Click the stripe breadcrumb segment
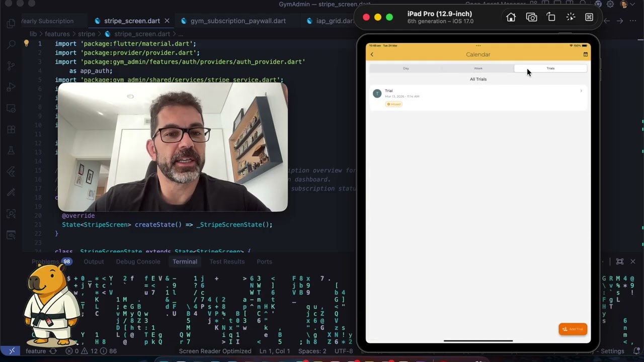Screen dimensions: 644x362 (87, 34)
